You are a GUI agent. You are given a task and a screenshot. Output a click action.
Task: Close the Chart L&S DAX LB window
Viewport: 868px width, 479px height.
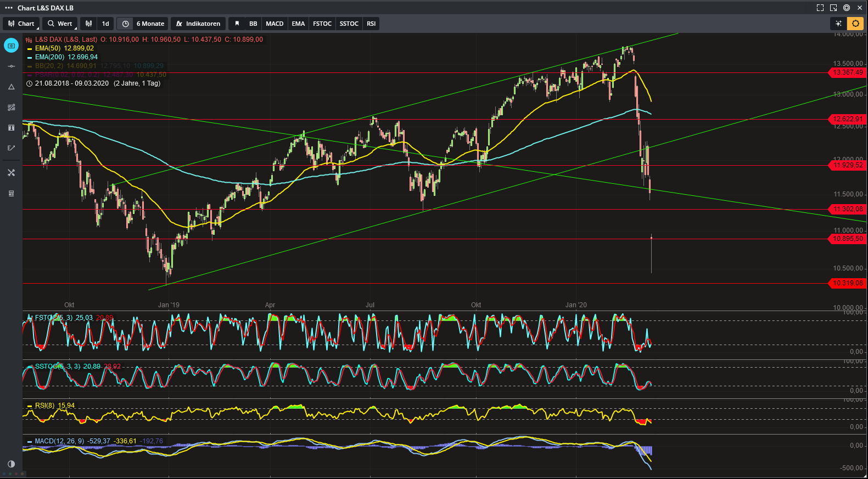(x=860, y=8)
